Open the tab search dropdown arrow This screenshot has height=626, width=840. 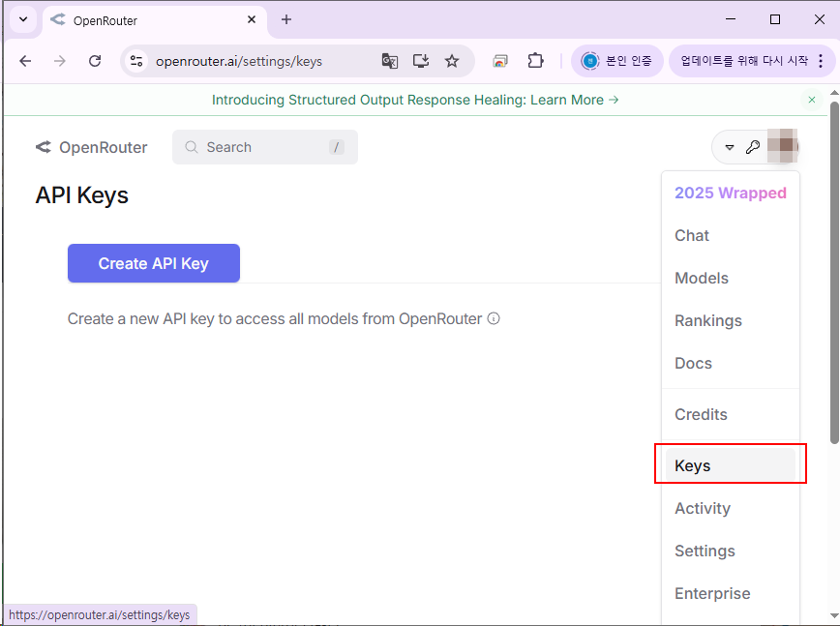coord(23,19)
